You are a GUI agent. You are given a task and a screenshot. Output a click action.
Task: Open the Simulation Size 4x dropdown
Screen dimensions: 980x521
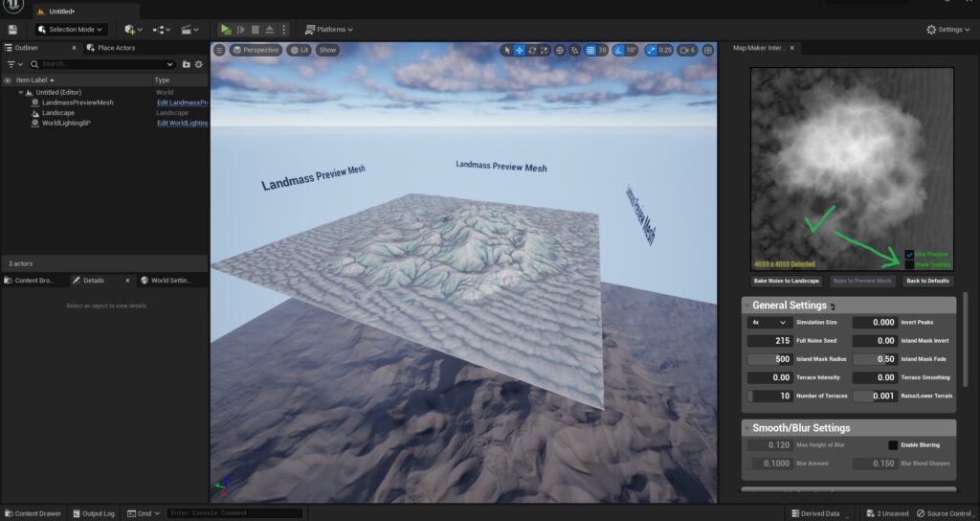tap(769, 323)
